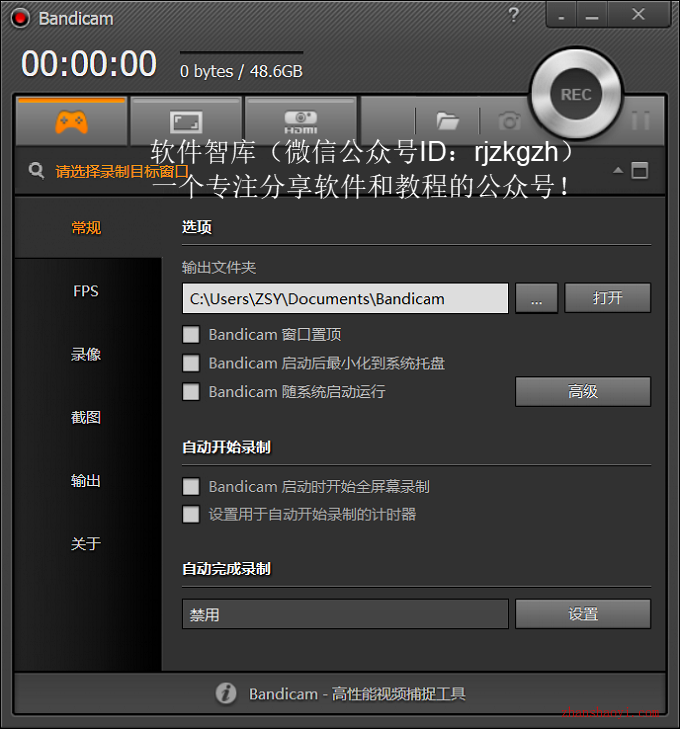Screen dimensions: 680x729
Task: Browse for folder with the ... button
Action: pyautogui.click(x=536, y=298)
